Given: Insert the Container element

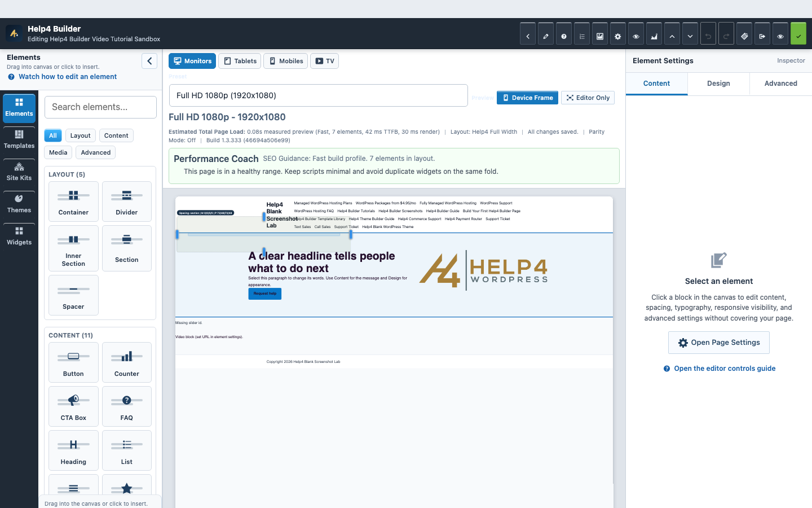Looking at the screenshot, I should [74, 202].
